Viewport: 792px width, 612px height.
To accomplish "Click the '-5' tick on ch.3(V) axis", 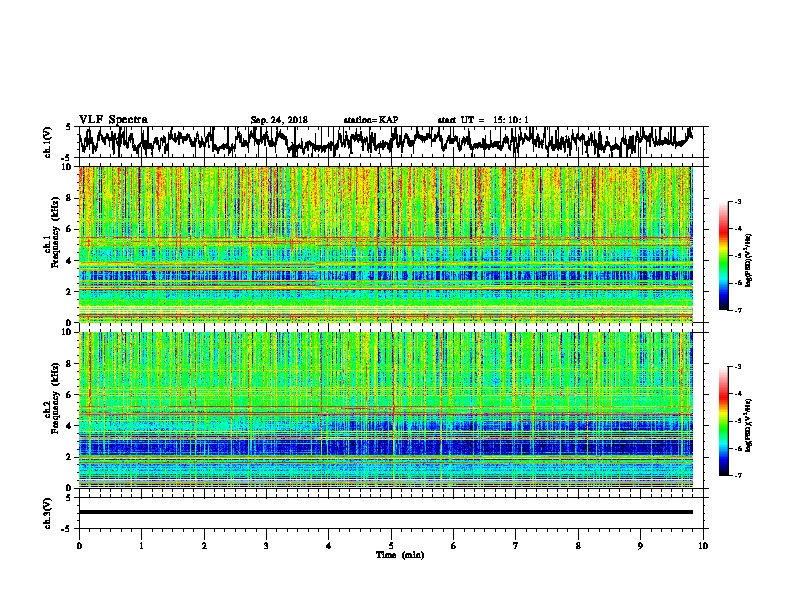I will point(67,529).
